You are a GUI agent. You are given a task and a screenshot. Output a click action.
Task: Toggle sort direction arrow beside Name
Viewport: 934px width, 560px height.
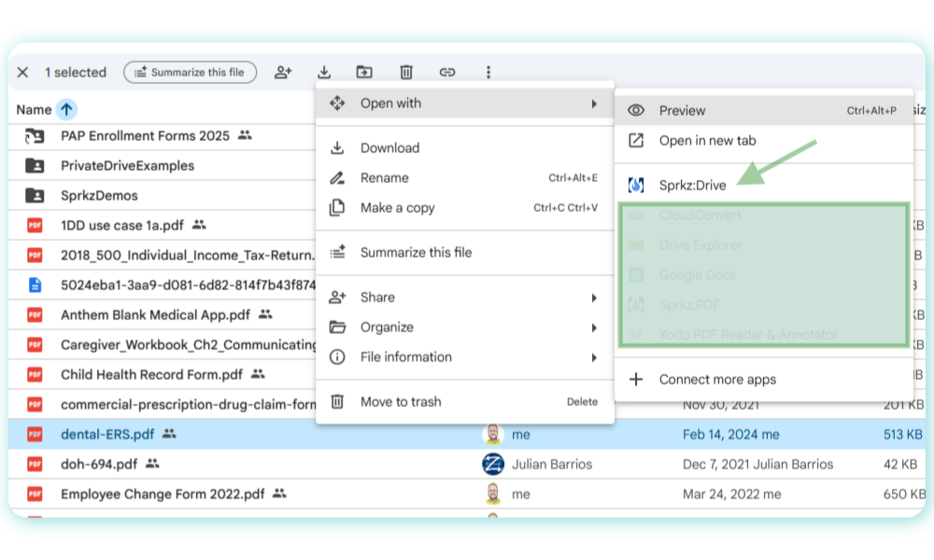point(66,109)
